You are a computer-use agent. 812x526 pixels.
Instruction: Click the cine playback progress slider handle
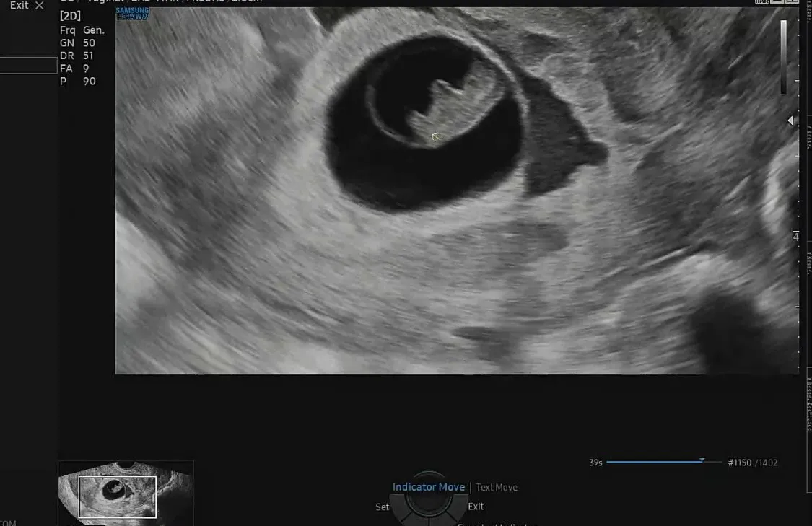pyautogui.click(x=702, y=460)
